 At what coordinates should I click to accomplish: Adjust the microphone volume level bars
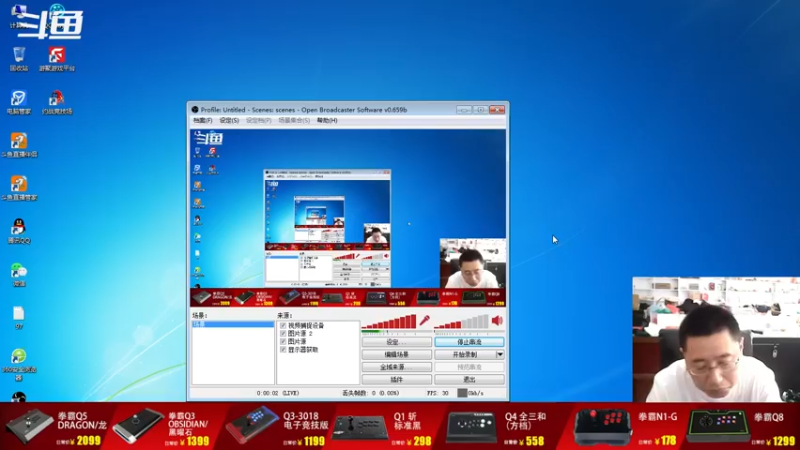(x=389, y=321)
